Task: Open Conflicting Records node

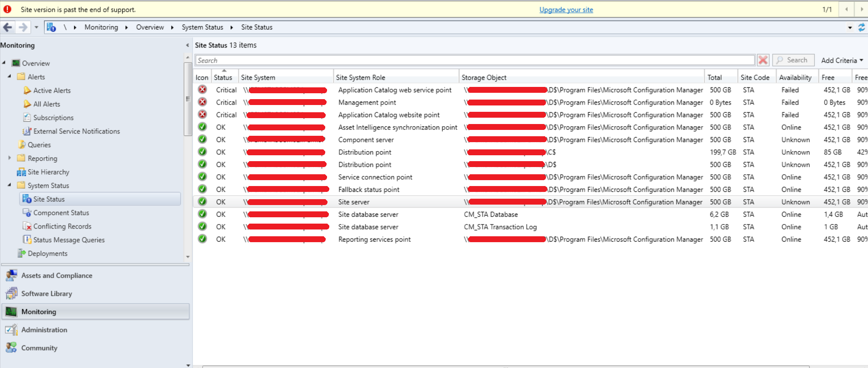Action: coord(62,226)
